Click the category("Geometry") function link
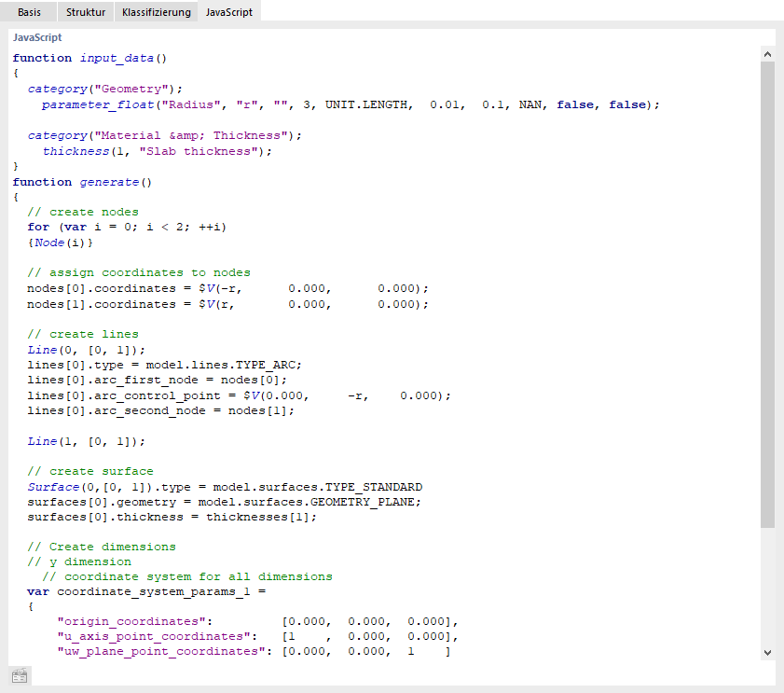 coord(57,89)
